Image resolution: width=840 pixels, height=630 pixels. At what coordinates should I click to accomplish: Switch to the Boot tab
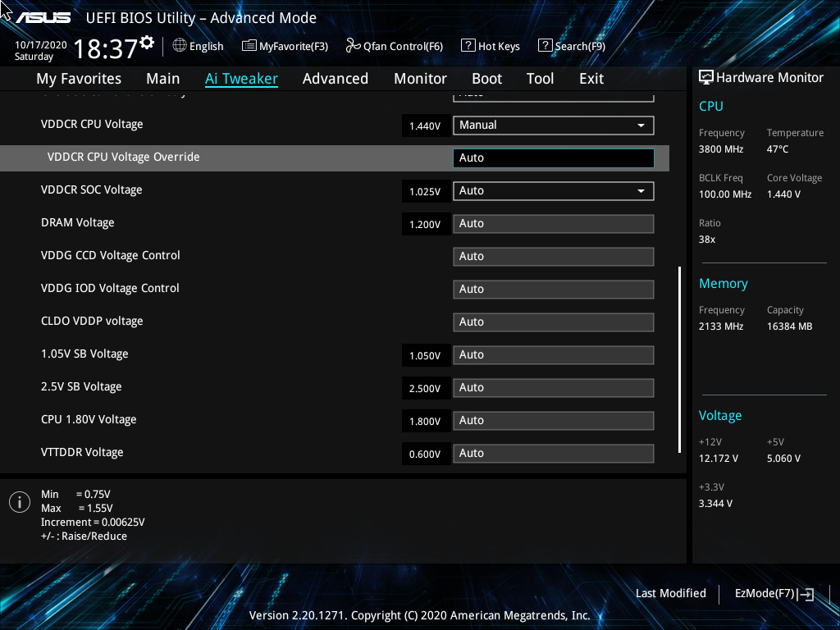(486, 79)
